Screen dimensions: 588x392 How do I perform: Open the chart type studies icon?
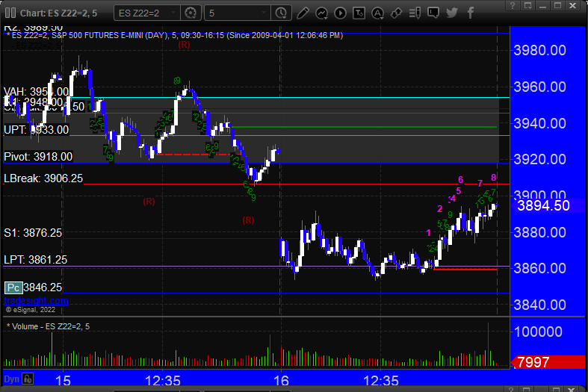tap(322, 13)
